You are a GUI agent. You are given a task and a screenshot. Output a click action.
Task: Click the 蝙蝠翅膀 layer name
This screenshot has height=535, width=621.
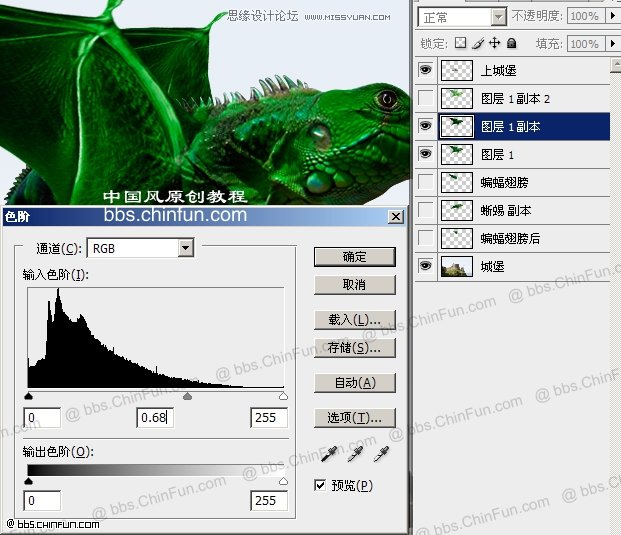504,182
